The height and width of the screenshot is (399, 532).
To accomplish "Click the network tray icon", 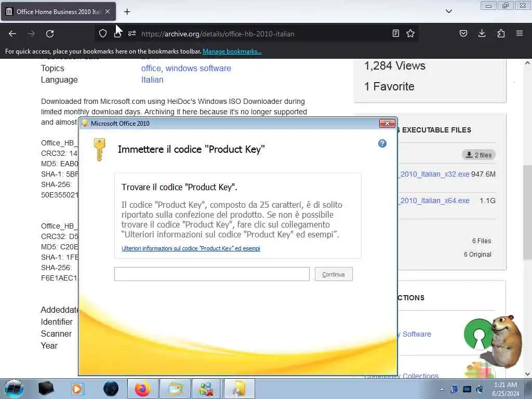I will coord(467,389).
